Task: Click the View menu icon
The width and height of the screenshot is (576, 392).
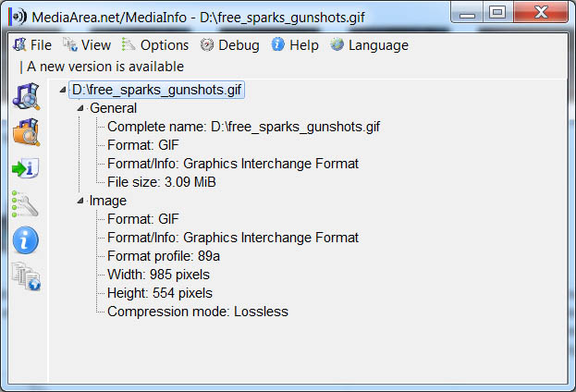Action: (x=69, y=44)
